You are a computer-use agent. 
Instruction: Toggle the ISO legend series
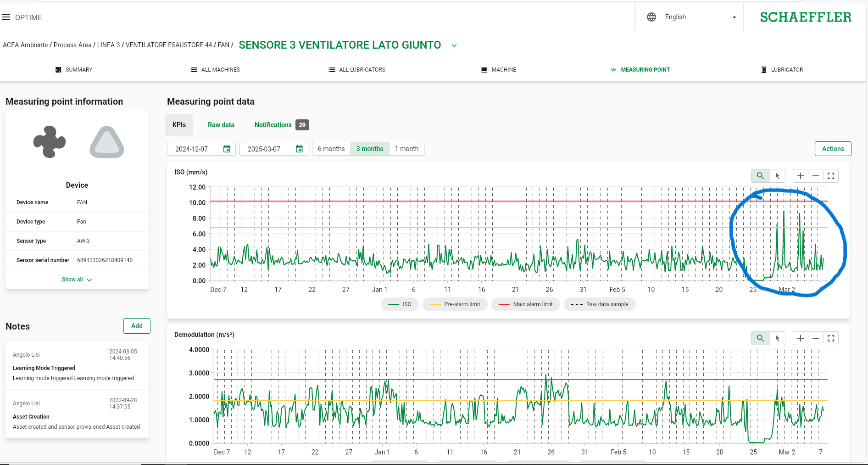click(x=400, y=304)
